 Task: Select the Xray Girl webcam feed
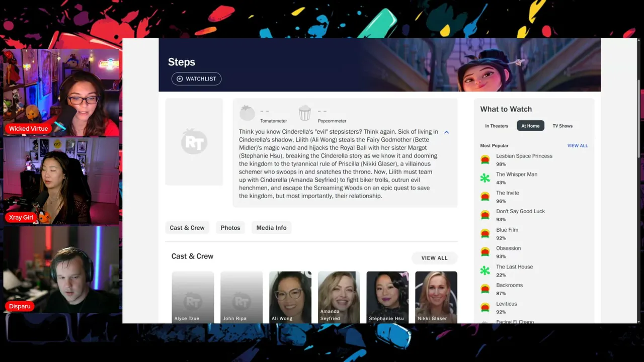[61, 181]
